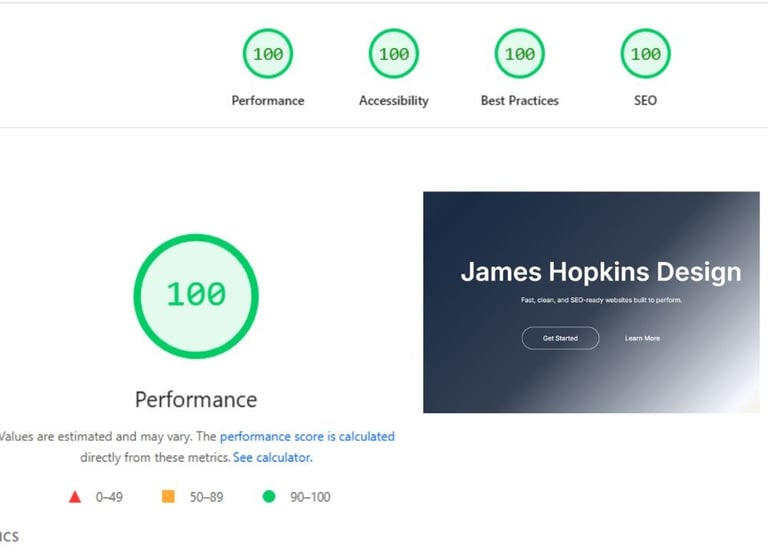This screenshot has height=553, width=768.
Task: Click the Performance score gauge at top
Action: tap(268, 53)
